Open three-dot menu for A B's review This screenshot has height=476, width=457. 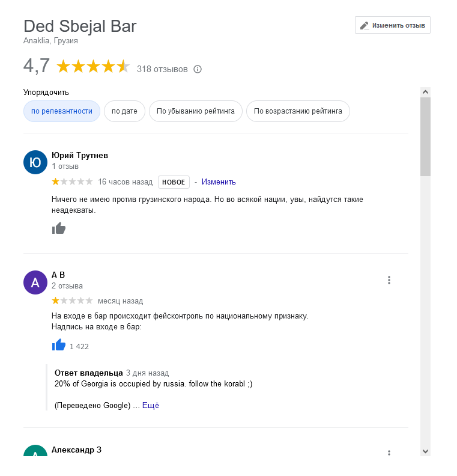(x=389, y=280)
